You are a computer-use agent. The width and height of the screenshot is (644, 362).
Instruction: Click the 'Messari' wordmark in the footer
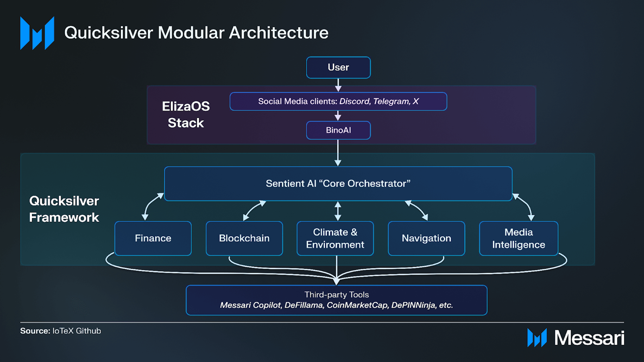point(589,338)
